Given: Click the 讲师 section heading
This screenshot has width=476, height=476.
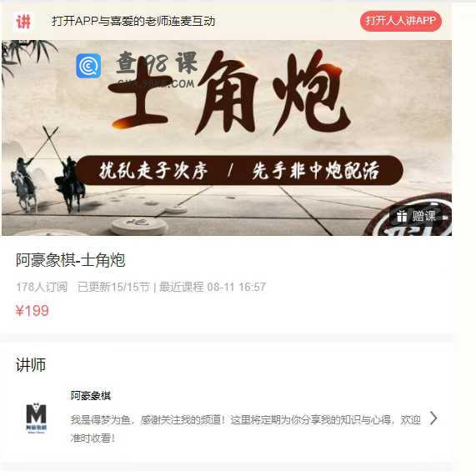Looking at the screenshot, I should 31,364.
